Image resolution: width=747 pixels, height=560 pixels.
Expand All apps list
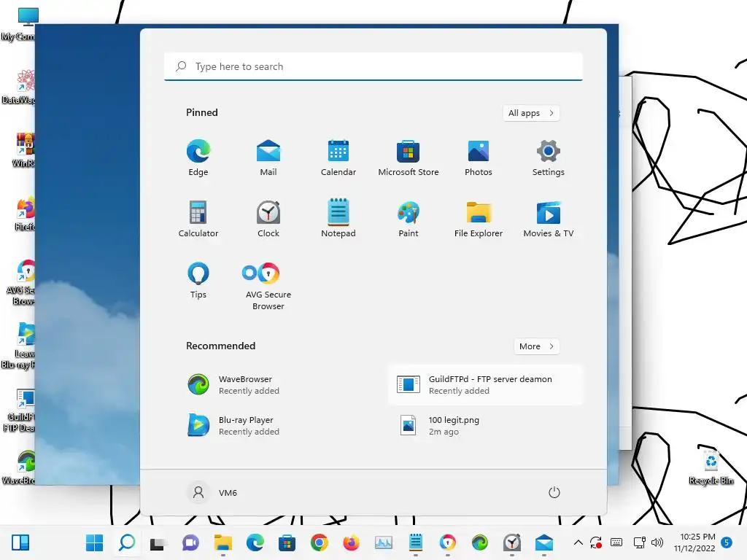[x=531, y=113]
